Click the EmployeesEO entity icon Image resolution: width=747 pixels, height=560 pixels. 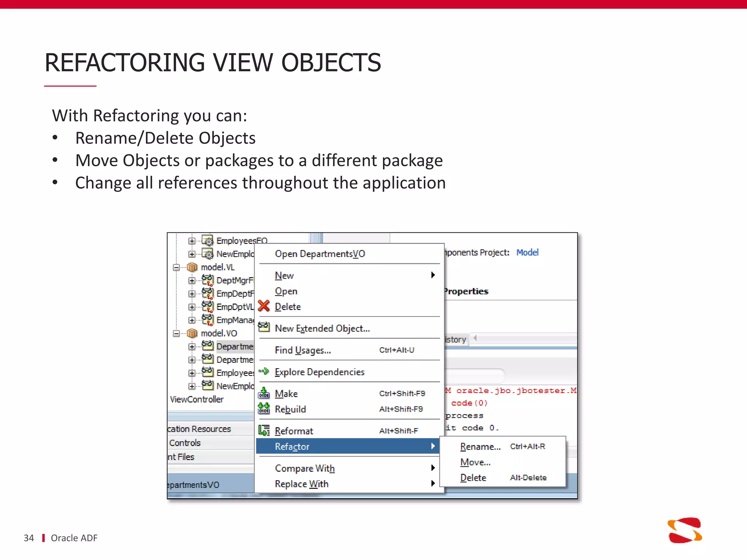coord(208,241)
